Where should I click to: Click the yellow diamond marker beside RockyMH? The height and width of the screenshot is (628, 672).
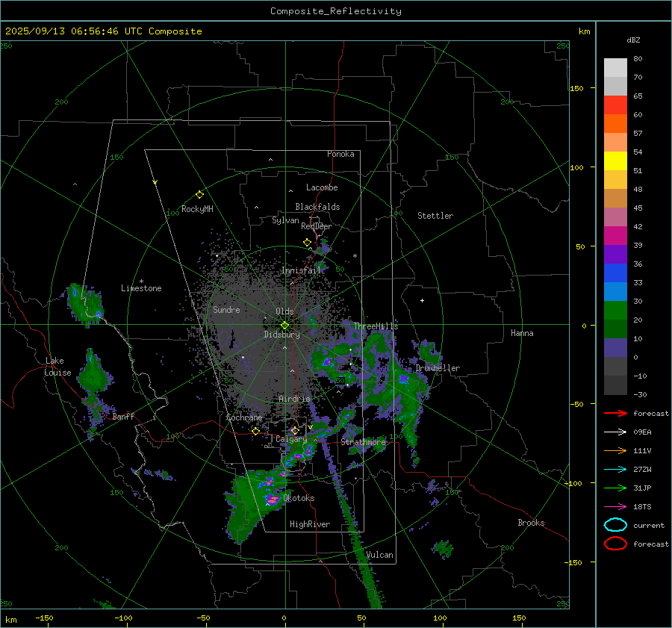[x=199, y=195]
